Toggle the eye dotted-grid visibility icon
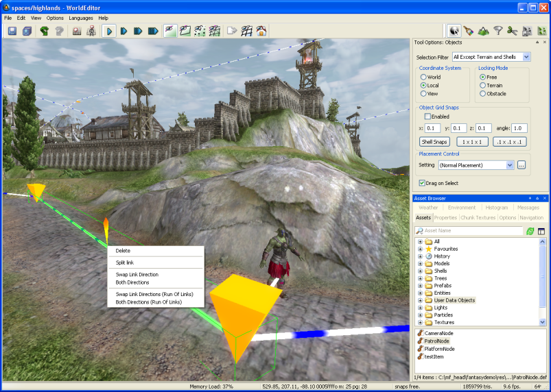The image size is (551, 392). coord(200,32)
